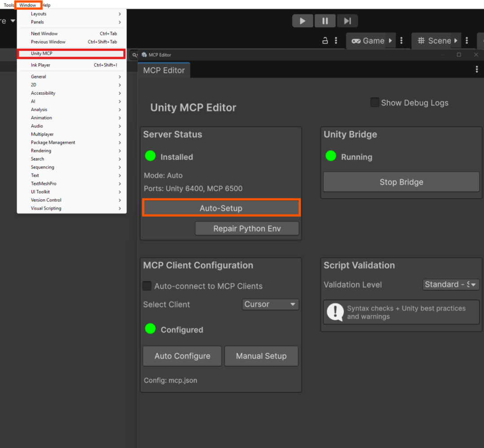Image resolution: width=484 pixels, height=448 pixels.
Task: Open the MCP Editor panel options menu
Action: coord(476,70)
